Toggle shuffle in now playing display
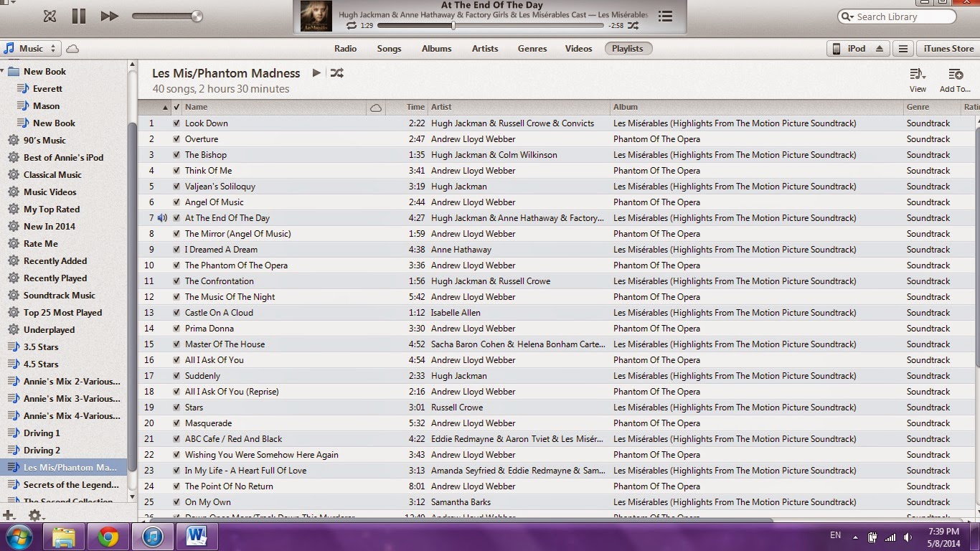 [633, 26]
